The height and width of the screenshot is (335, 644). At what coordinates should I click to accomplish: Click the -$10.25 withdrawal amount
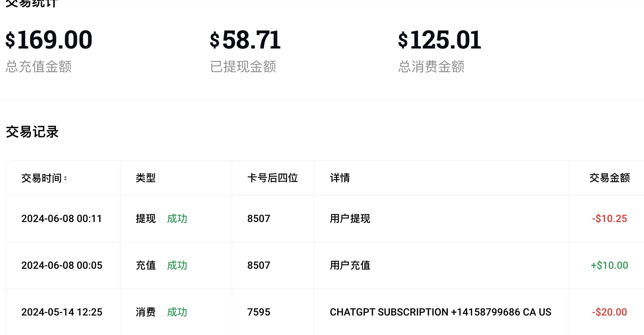pyautogui.click(x=609, y=219)
